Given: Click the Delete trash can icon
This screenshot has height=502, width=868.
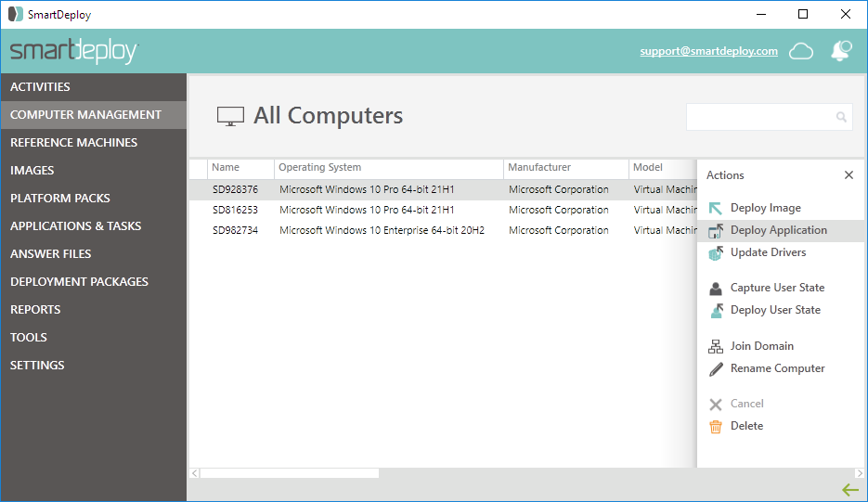Looking at the screenshot, I should pyautogui.click(x=715, y=427).
